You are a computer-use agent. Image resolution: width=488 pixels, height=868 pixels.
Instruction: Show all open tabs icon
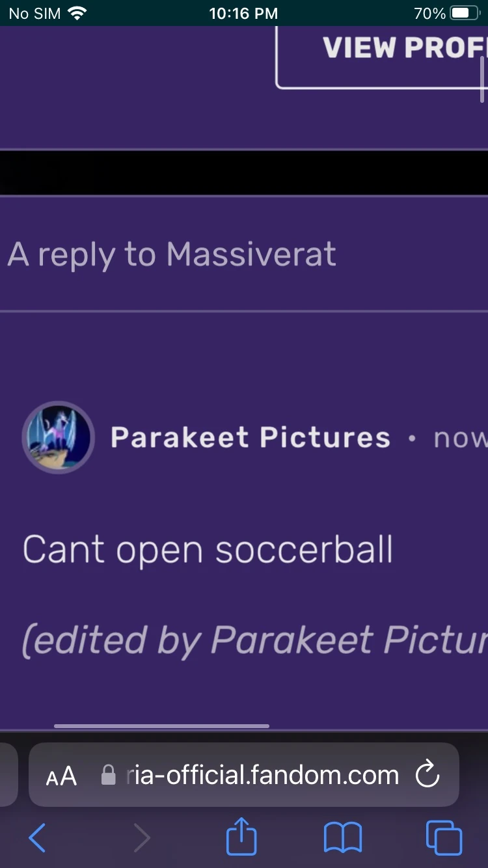coord(444,837)
